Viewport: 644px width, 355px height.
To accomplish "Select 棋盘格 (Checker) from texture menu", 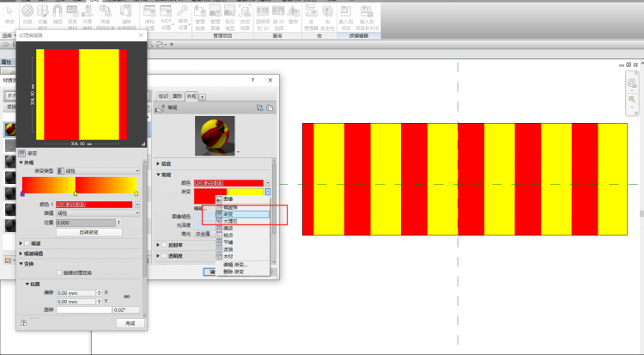I will pyautogui.click(x=242, y=207).
